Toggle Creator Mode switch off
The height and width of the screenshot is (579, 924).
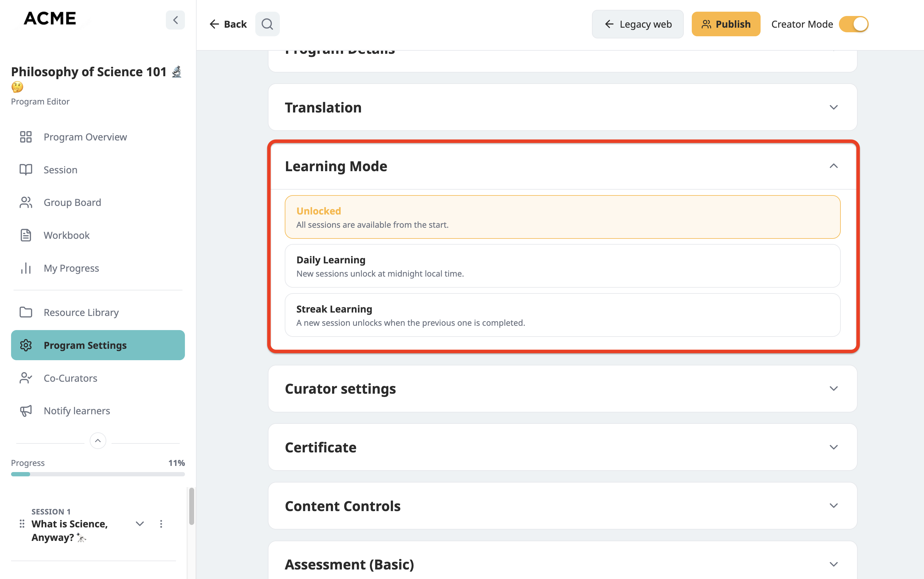[854, 24]
